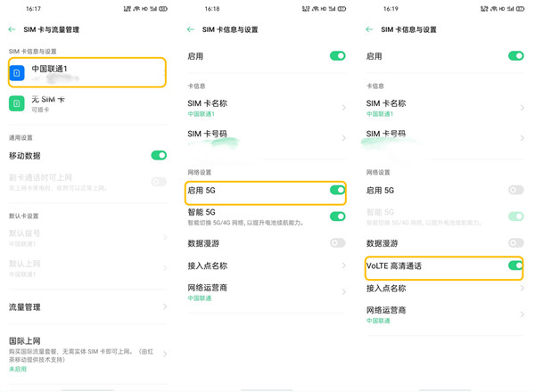Viewport: 535px width, 392px height.
Task: Open SIM 卡名称 chevron on the 16:18 screen
Action: point(344,108)
